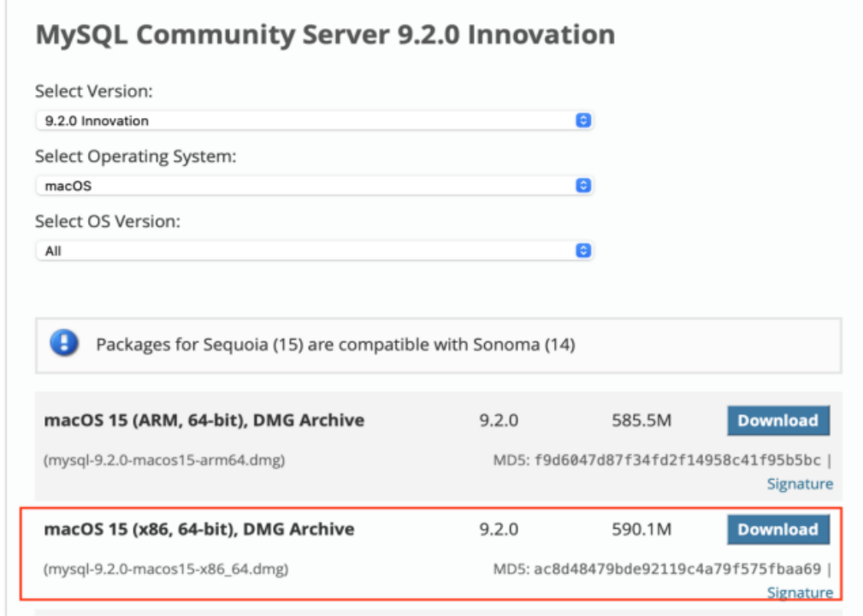The height and width of the screenshot is (616, 863).
Task: Click the text 'macOS 15 (ARM, 64-bit), DMG Archive'
Action: (x=204, y=420)
